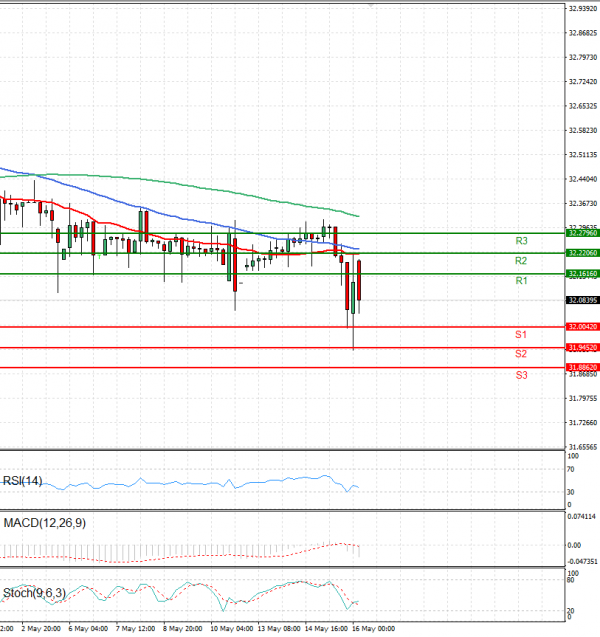The height and width of the screenshot is (637, 600).
Task: Click the 14 May 16:00 time label
Action: pyautogui.click(x=327, y=629)
